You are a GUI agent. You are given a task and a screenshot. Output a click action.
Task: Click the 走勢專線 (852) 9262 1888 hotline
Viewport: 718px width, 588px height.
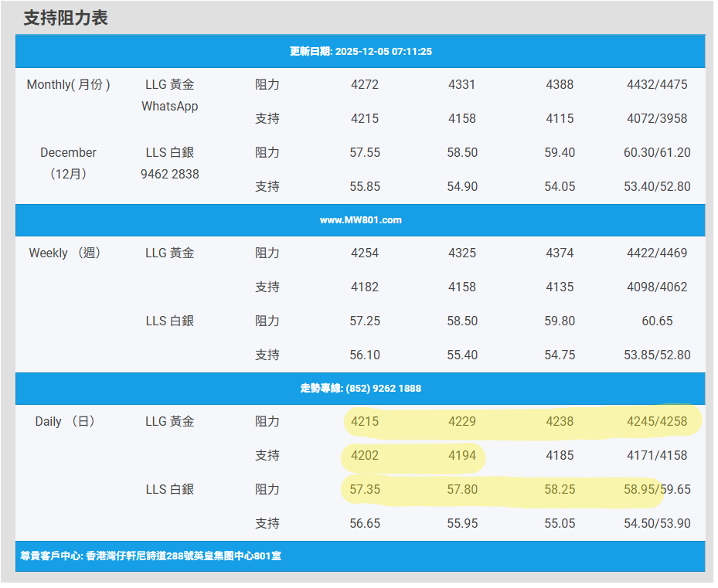tap(360, 389)
